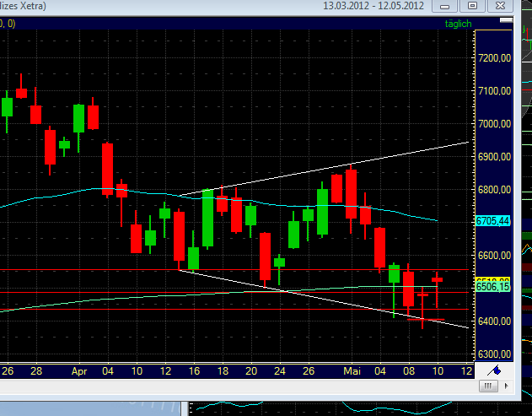Click the 16 date axis label
The image size is (532, 416).
[194, 371]
